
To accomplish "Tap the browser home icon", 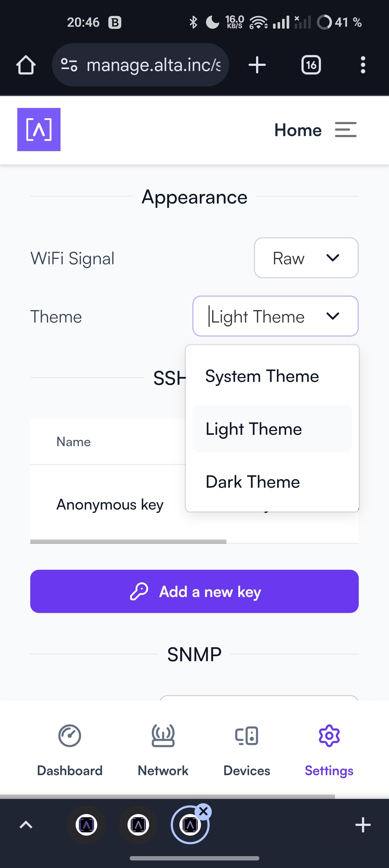I will [26, 65].
